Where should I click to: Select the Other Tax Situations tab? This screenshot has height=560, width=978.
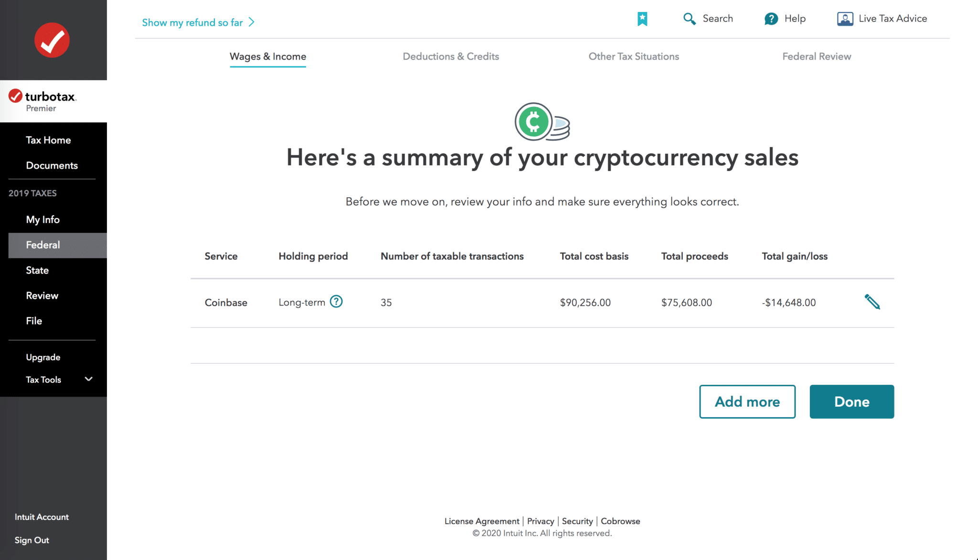click(x=633, y=56)
